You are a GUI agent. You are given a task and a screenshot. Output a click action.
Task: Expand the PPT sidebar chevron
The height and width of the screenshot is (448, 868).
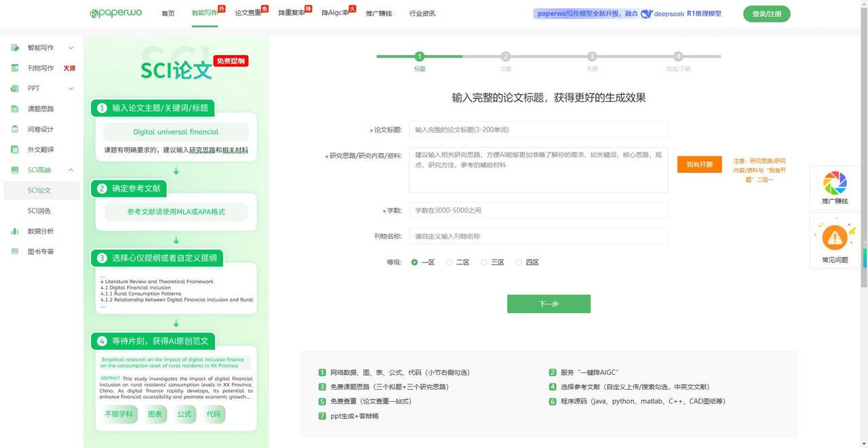tap(71, 89)
